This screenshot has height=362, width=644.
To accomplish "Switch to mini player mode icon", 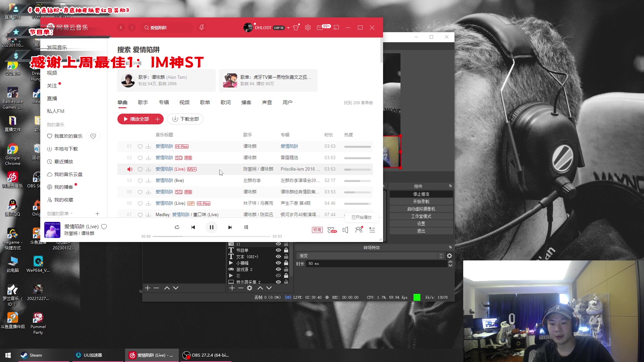I will pos(336,27).
